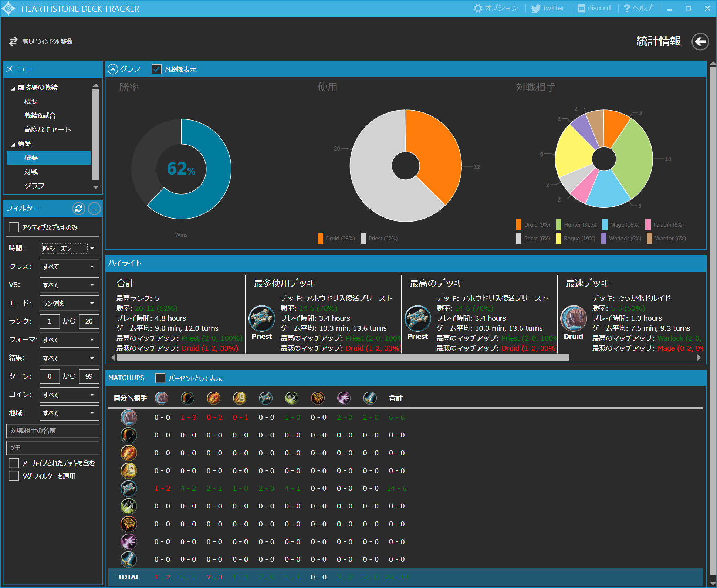
Task: Click the ランク maximum field showing 20
Action: [89, 321]
